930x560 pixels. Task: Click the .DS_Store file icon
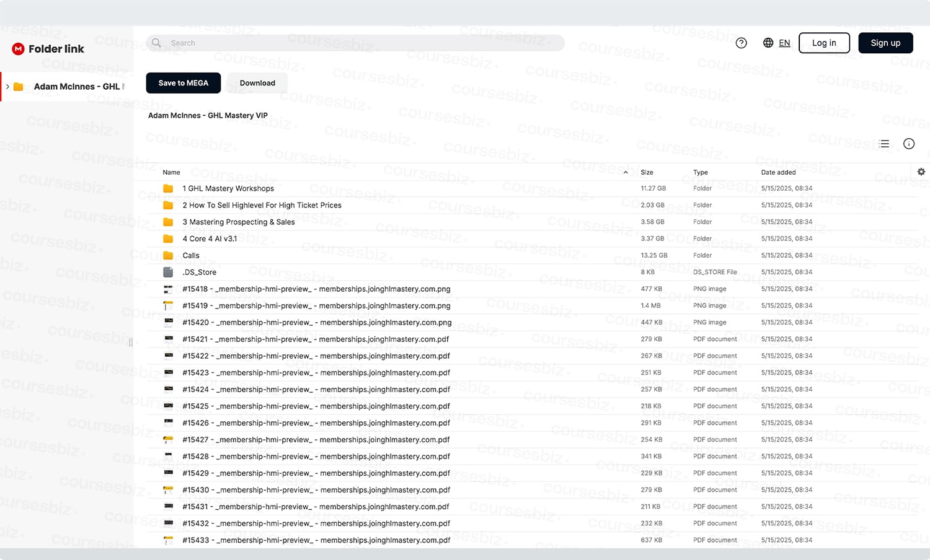(x=168, y=272)
